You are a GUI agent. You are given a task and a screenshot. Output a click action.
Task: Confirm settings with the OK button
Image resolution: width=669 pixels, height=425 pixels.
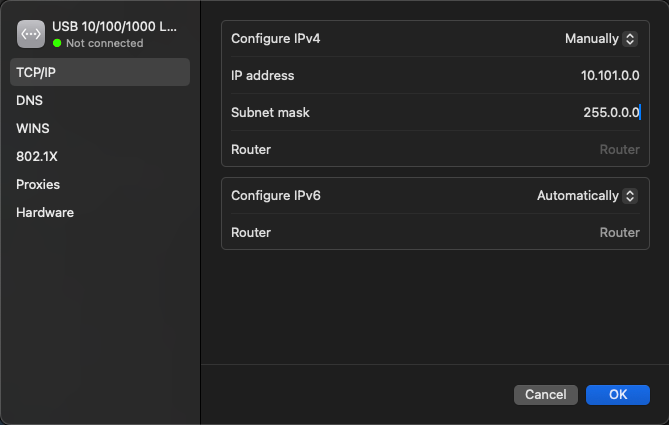coord(618,395)
